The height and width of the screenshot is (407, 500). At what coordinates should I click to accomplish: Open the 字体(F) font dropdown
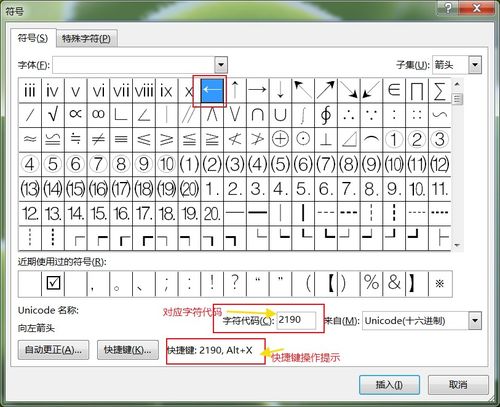[x=221, y=65]
